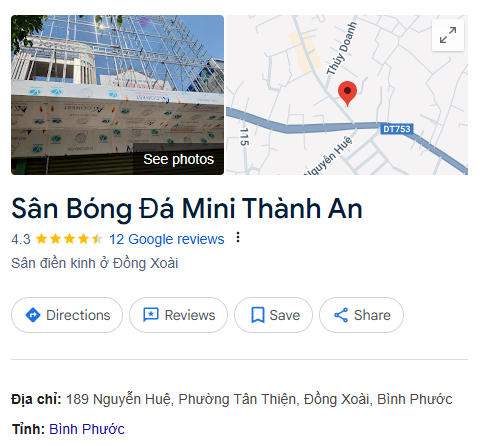The width and height of the screenshot is (480, 446).
Task: Click the star rating display
Action: click(69, 239)
